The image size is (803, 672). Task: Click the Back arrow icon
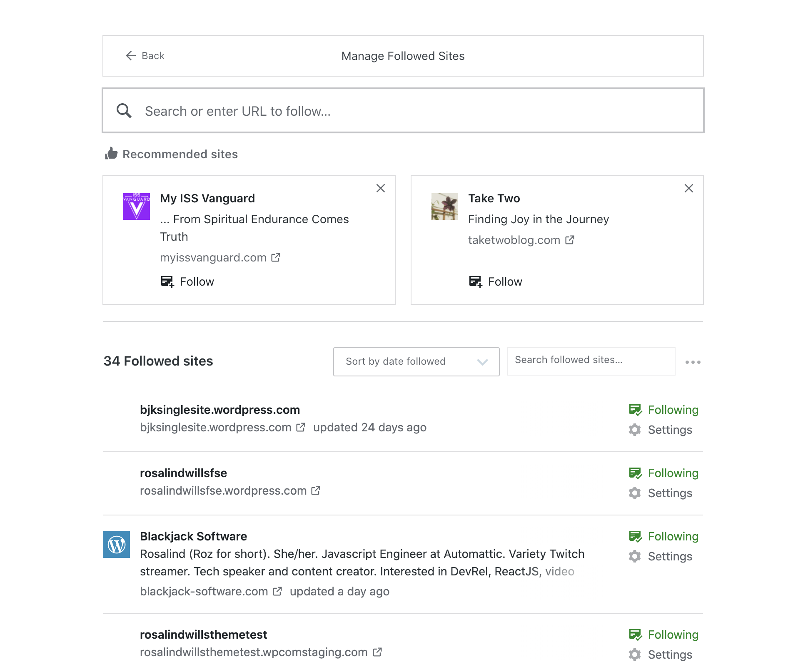coord(131,56)
